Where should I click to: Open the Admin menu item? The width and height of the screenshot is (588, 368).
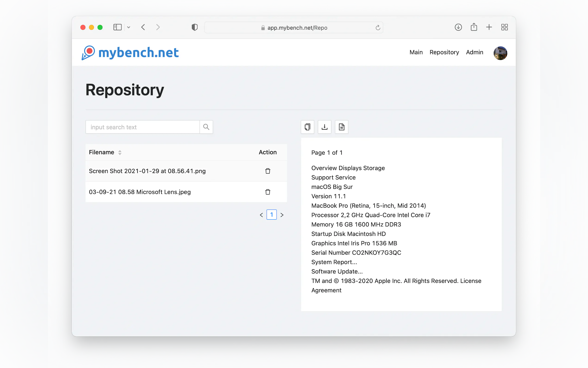point(474,52)
